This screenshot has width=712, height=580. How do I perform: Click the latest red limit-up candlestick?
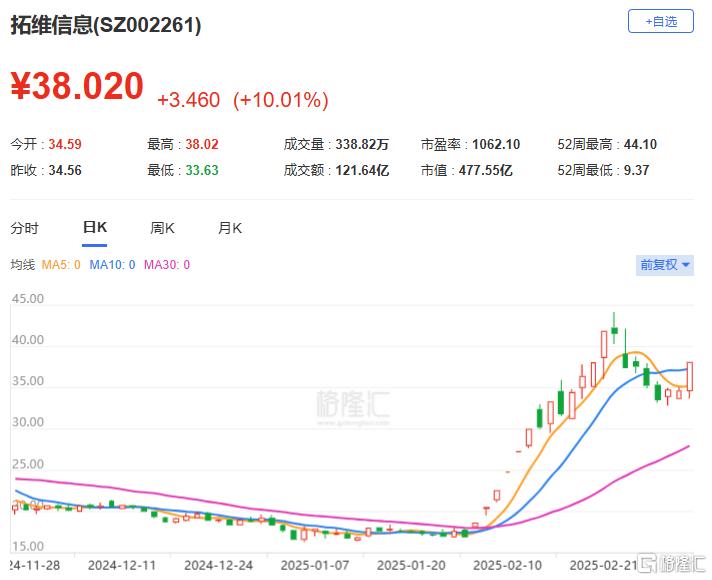pyautogui.click(x=690, y=377)
